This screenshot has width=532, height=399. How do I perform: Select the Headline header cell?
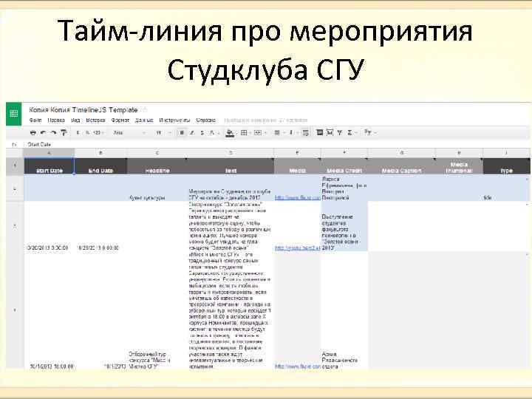click(157, 166)
